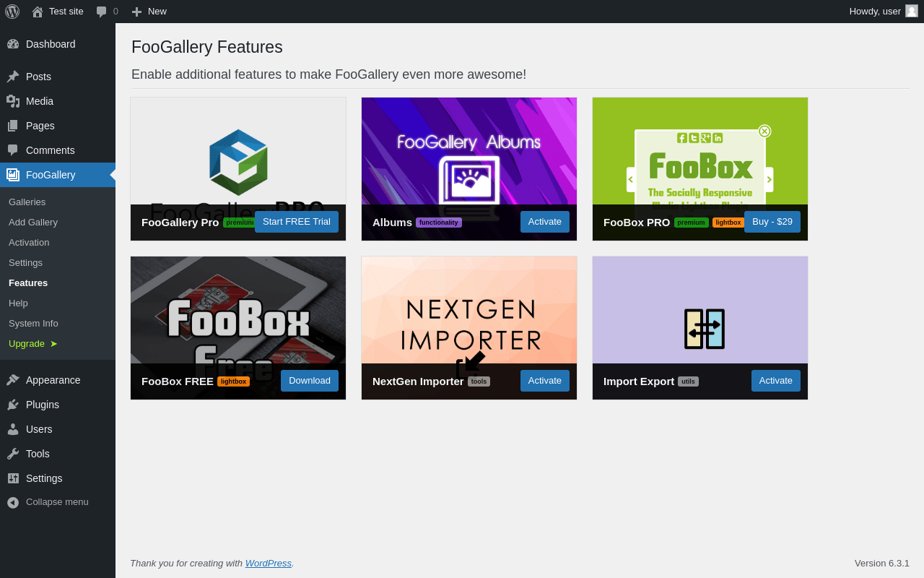Viewport: 924px width, 578px height.
Task: Click the lightbox tag on FooBox FREE
Action: (x=234, y=381)
